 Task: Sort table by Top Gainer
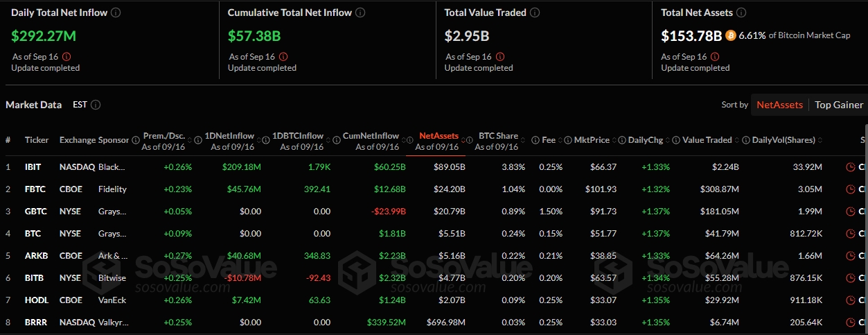[839, 105]
